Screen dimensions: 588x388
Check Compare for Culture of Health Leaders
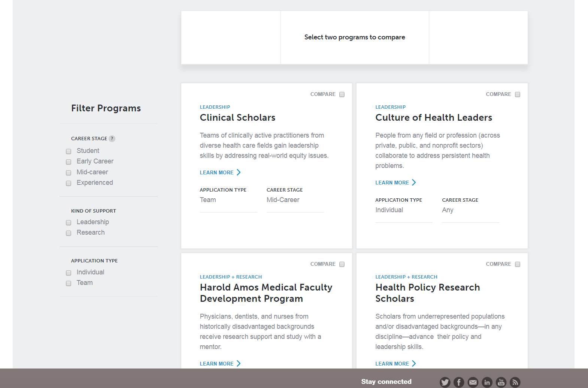518,94
